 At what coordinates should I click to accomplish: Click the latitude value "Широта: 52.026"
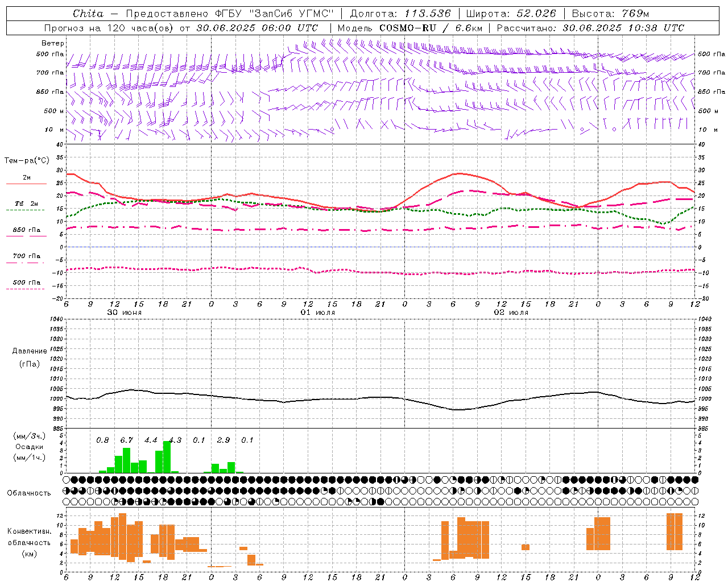[511, 14]
